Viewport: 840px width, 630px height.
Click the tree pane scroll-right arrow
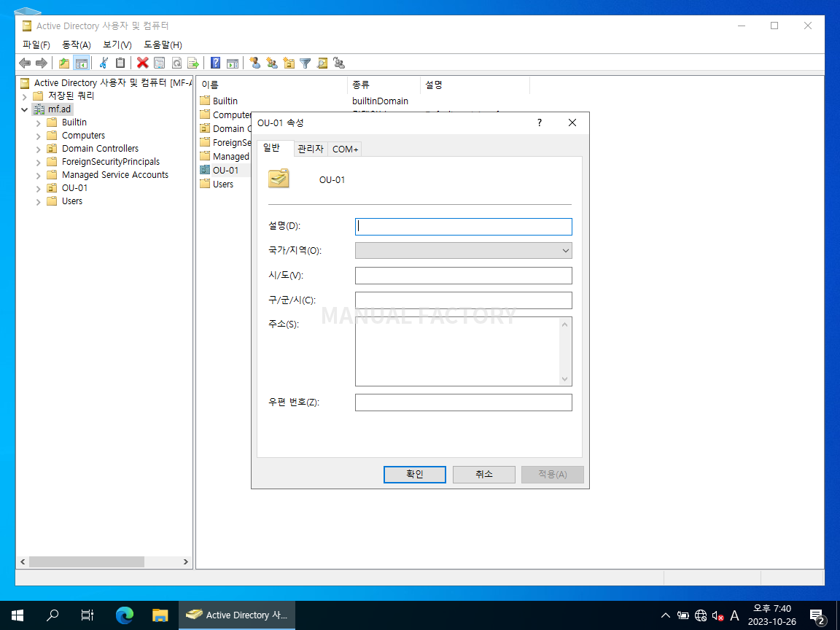[x=185, y=561]
